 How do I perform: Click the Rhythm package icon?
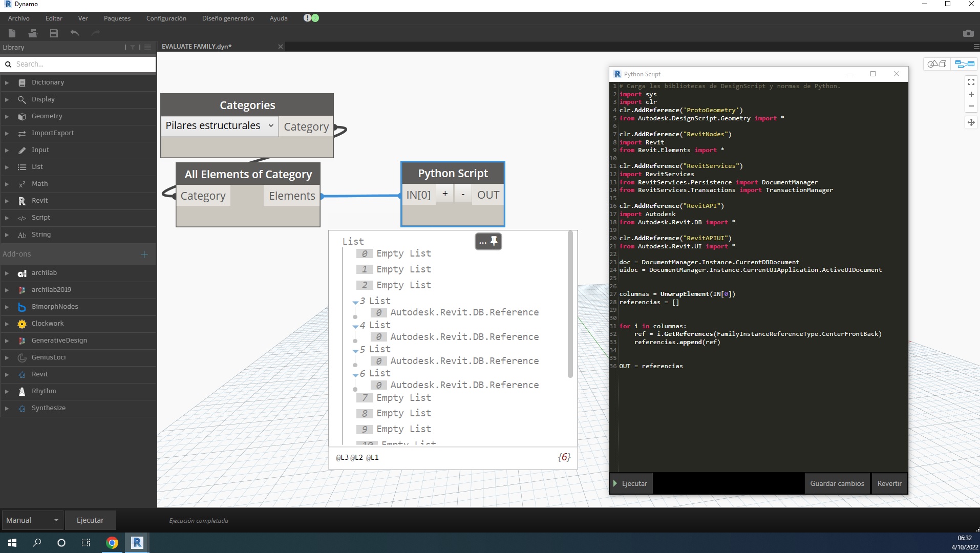(x=22, y=391)
